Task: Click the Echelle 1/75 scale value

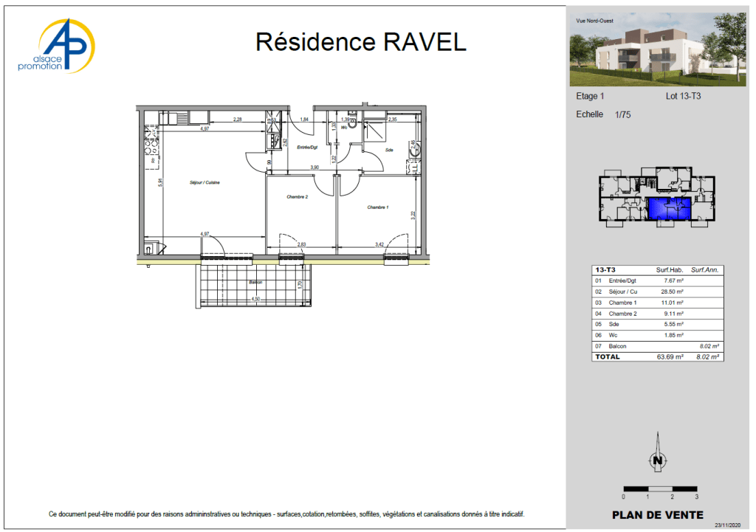Action: coord(622,114)
